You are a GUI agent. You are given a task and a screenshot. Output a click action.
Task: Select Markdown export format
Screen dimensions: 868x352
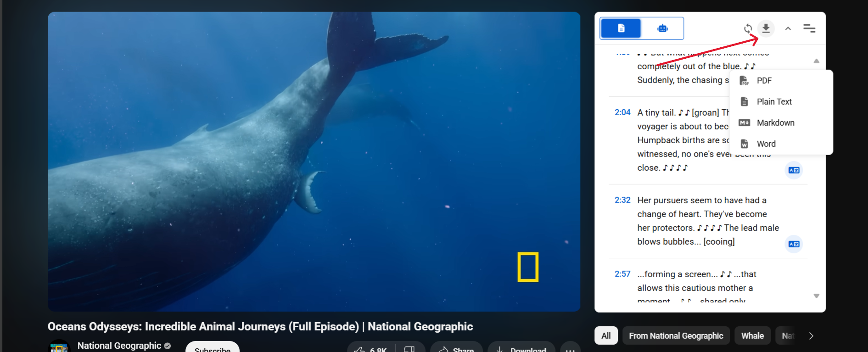[775, 123]
